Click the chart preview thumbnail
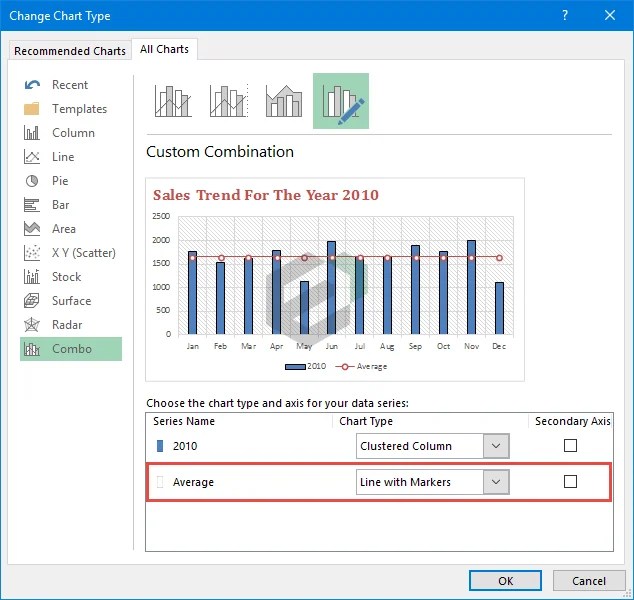This screenshot has width=634, height=600. (x=335, y=279)
